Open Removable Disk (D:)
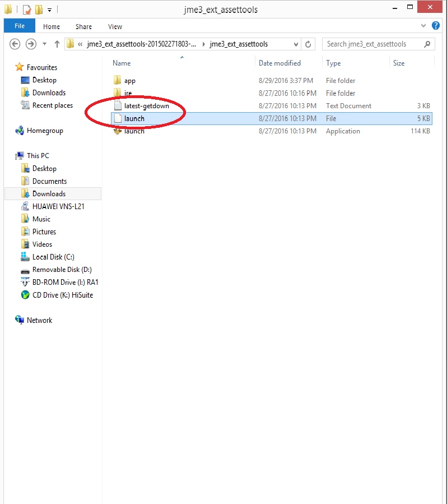The height and width of the screenshot is (504, 447). [62, 269]
